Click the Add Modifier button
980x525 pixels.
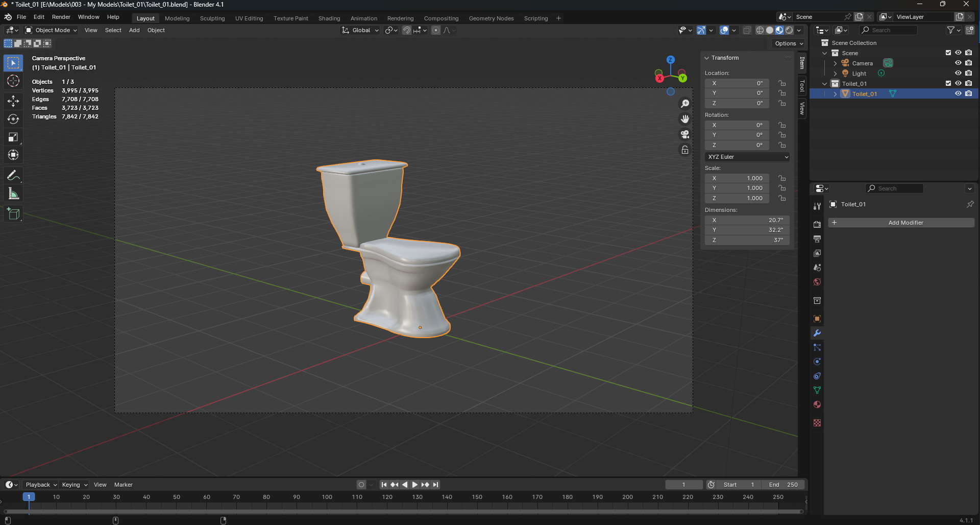tap(901, 223)
